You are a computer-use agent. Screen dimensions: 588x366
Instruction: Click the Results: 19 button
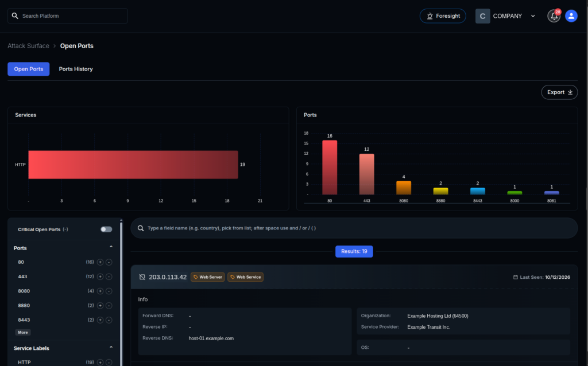[x=354, y=251]
